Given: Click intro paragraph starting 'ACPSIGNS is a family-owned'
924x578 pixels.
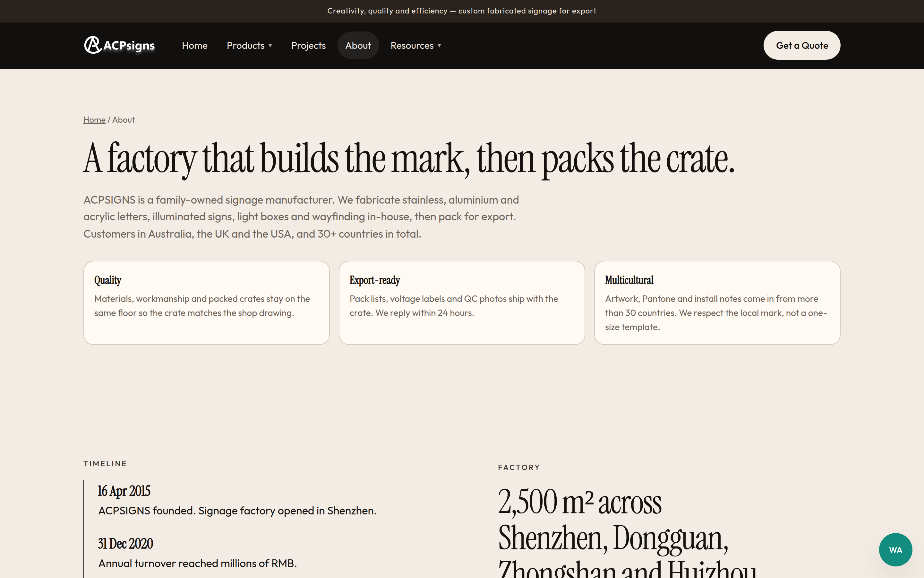Looking at the screenshot, I should pyautogui.click(x=301, y=217).
